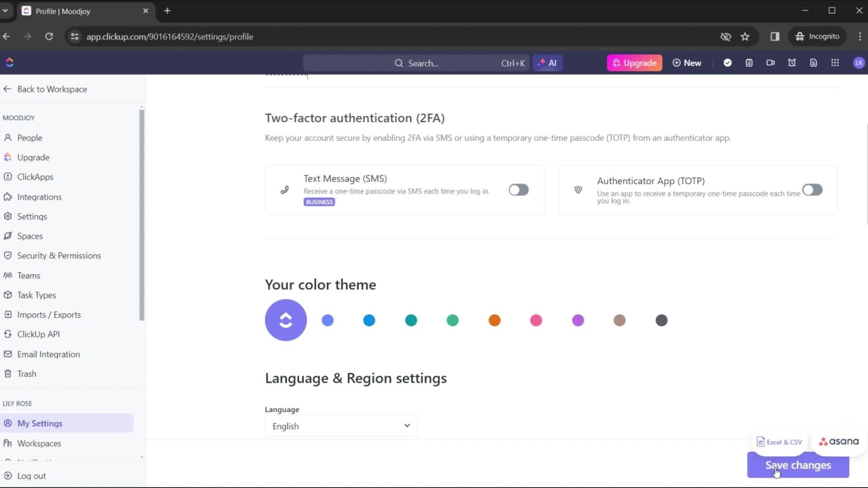This screenshot has height=488, width=868.
Task: Click the Incognito indicator
Action: (817, 37)
